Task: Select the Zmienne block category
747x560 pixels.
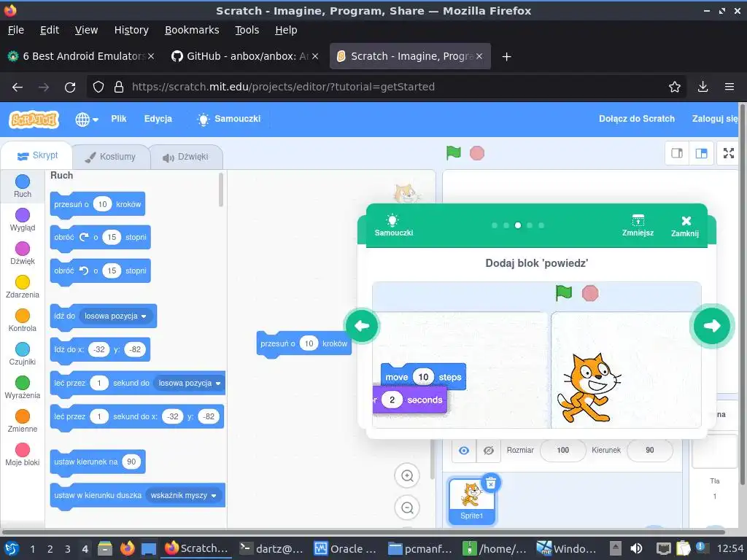Action: tap(23, 421)
